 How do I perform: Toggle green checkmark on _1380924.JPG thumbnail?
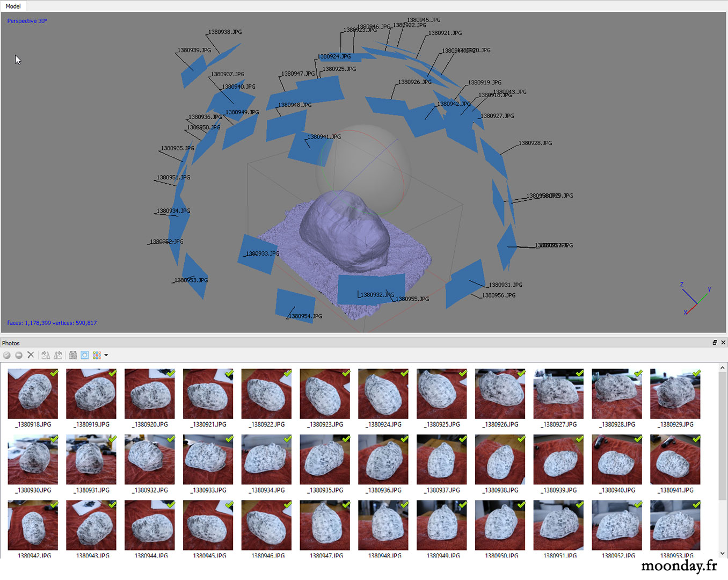click(x=404, y=373)
